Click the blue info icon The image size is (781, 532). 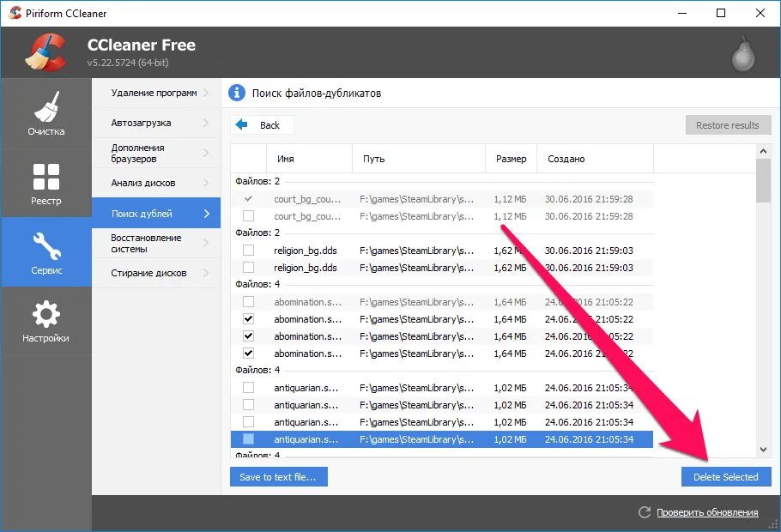pos(237,93)
